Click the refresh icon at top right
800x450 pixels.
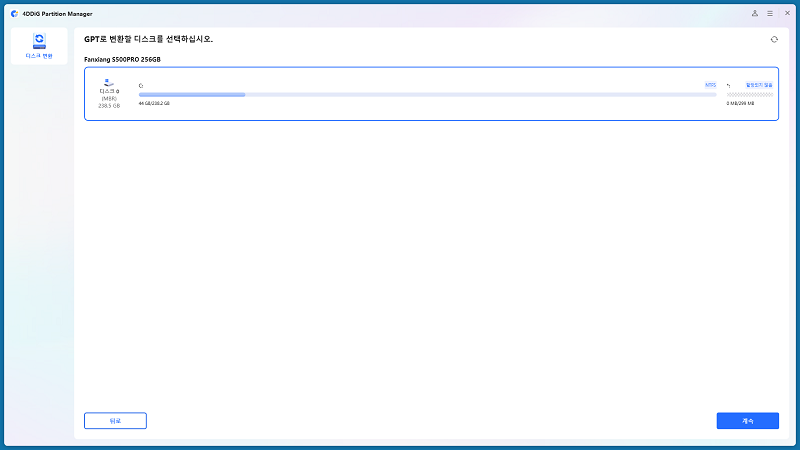point(774,39)
